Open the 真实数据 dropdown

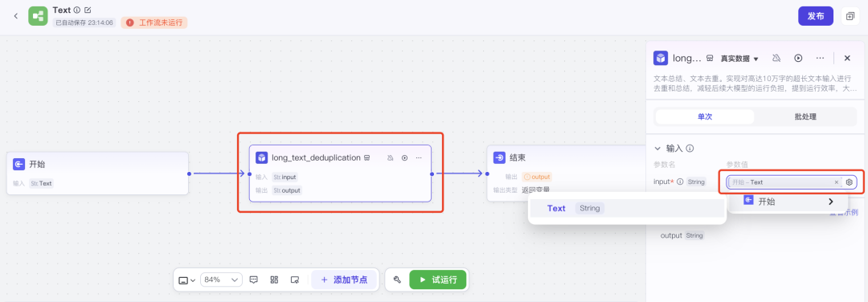(x=739, y=58)
